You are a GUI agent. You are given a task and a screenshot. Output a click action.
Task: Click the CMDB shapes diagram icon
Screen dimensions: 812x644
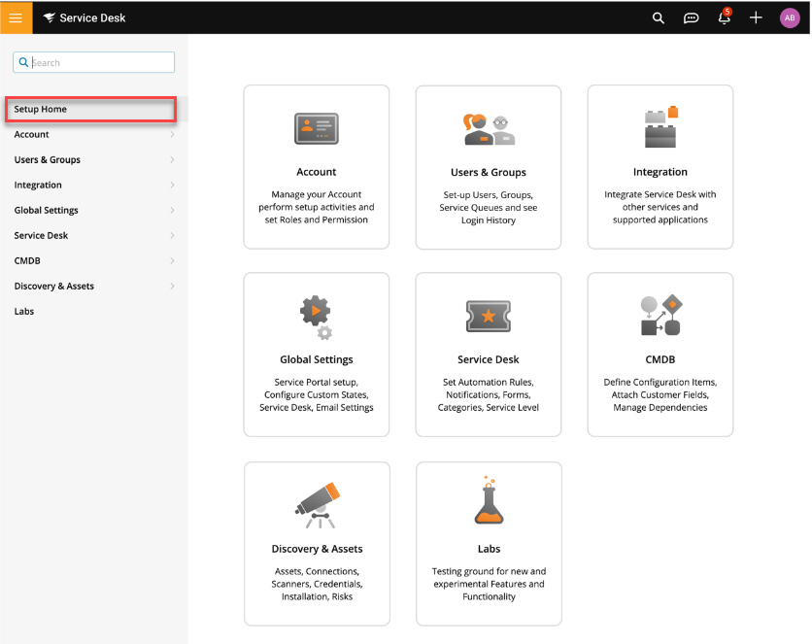coord(661,315)
